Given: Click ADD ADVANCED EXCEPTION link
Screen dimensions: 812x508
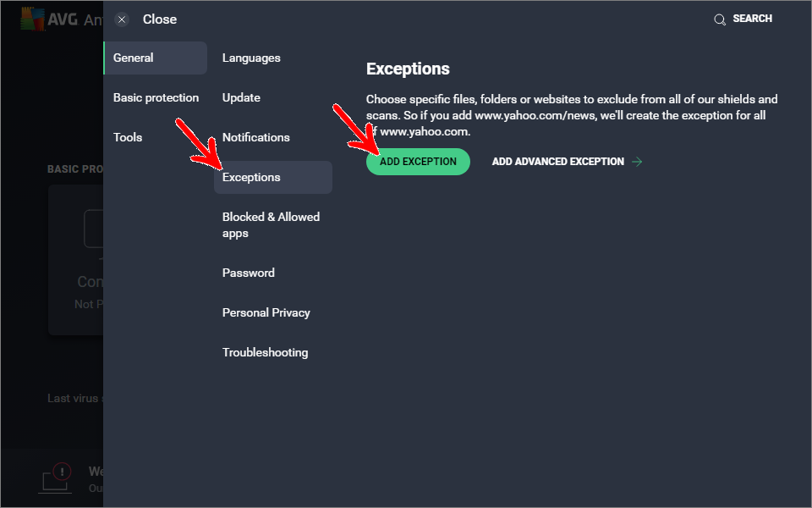Looking at the screenshot, I should pos(557,162).
